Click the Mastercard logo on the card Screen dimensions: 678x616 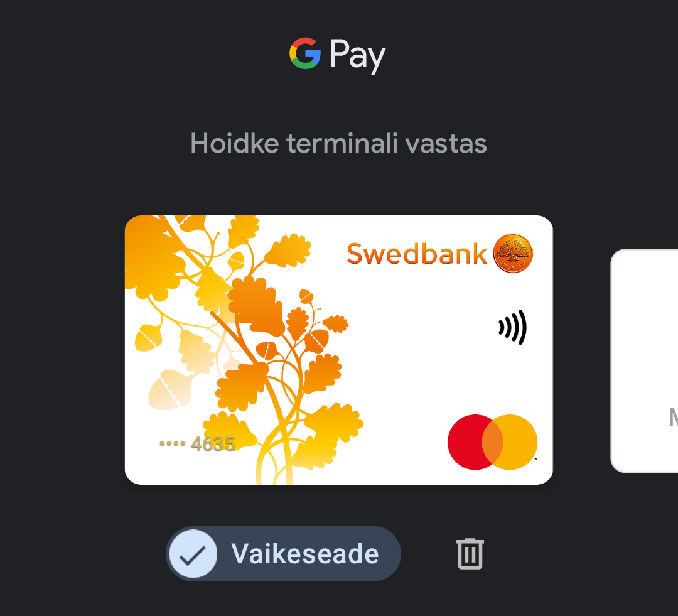pyautogui.click(x=493, y=442)
